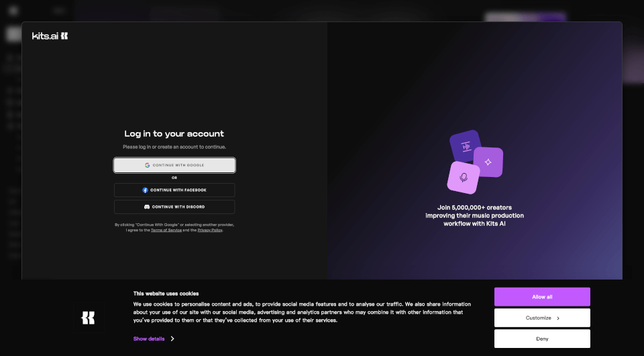Click the audio waveform tile icon
644x356 pixels.
click(x=466, y=145)
